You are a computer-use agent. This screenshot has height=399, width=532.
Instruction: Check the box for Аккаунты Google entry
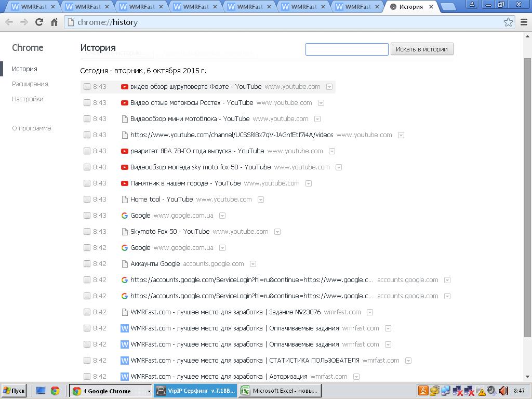coord(87,263)
